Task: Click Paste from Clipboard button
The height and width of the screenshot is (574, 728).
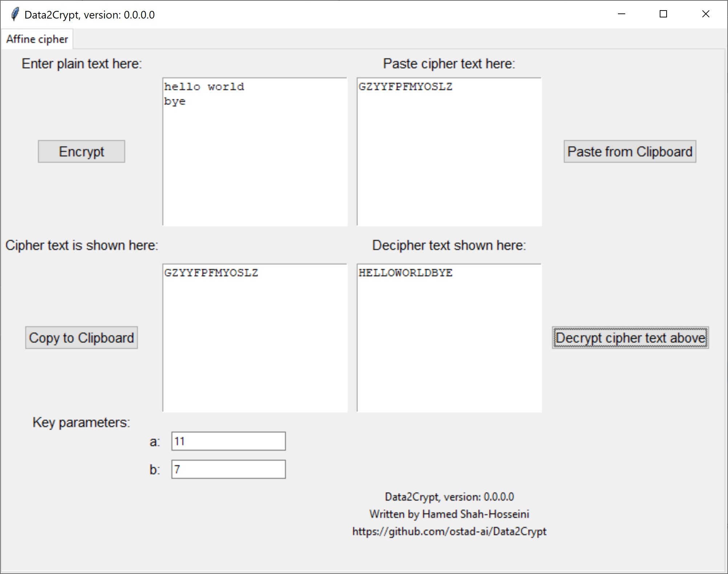Action: pyautogui.click(x=630, y=151)
